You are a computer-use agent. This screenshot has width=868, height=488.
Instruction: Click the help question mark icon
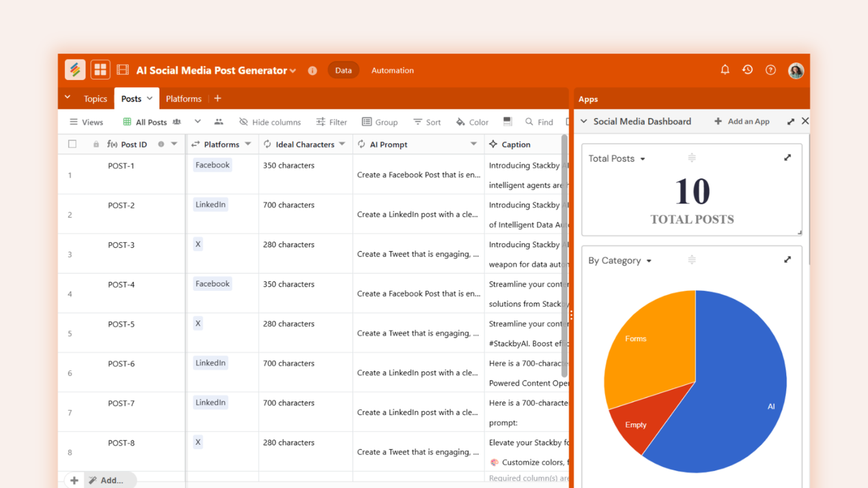[770, 70]
